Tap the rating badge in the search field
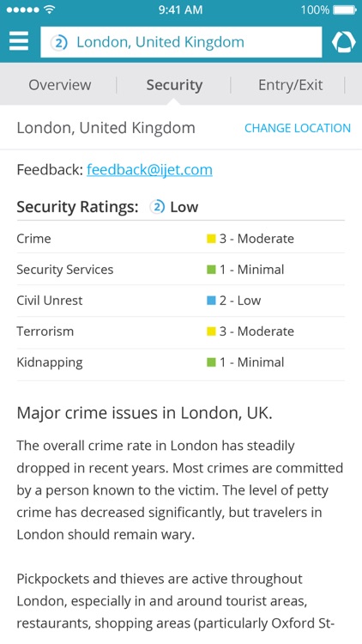Viewport: 362px width, 644px height. (59, 42)
